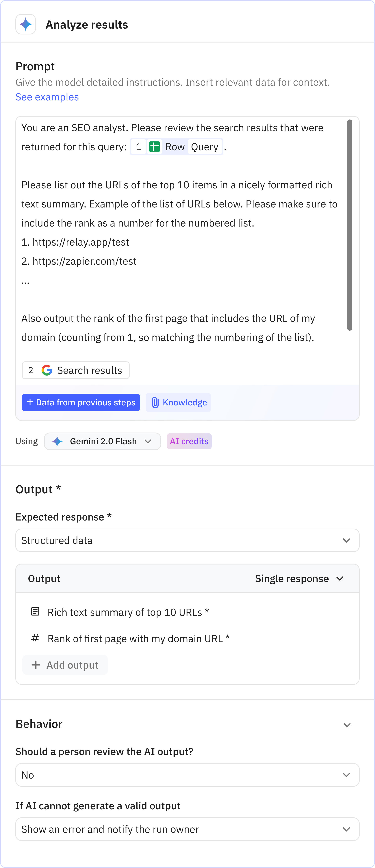
Task: Click the plus icon on Add output
Action: [x=36, y=665]
